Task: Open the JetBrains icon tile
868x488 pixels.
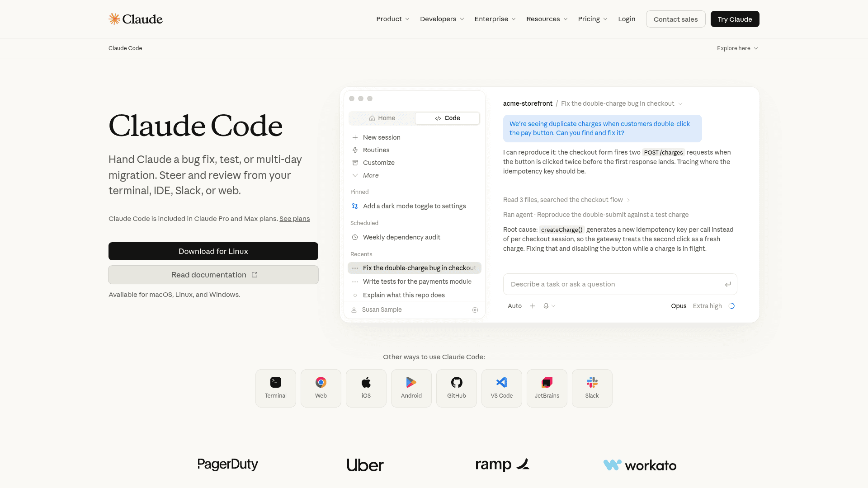Action: pos(547,388)
